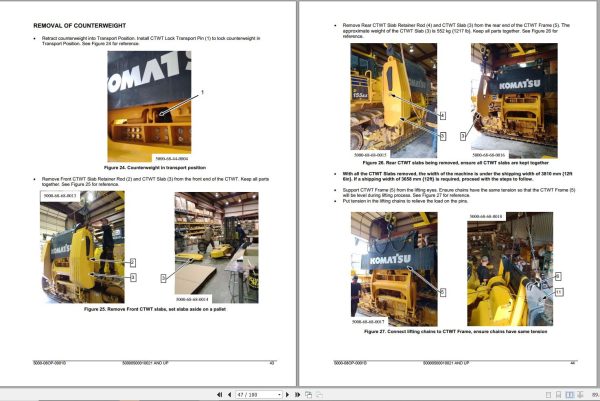This screenshot has height=401, width=600.
Task: Switch to single page view
Action: (x=548, y=395)
